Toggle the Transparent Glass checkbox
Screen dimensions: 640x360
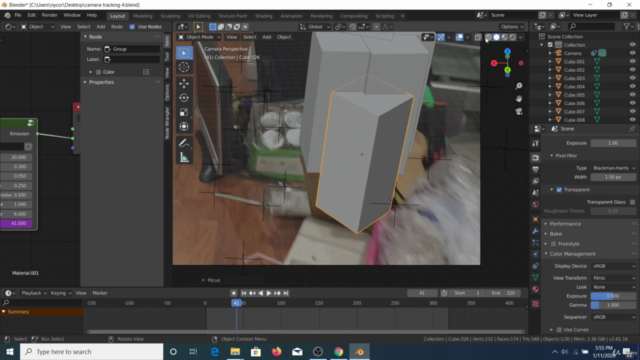(x=632, y=202)
